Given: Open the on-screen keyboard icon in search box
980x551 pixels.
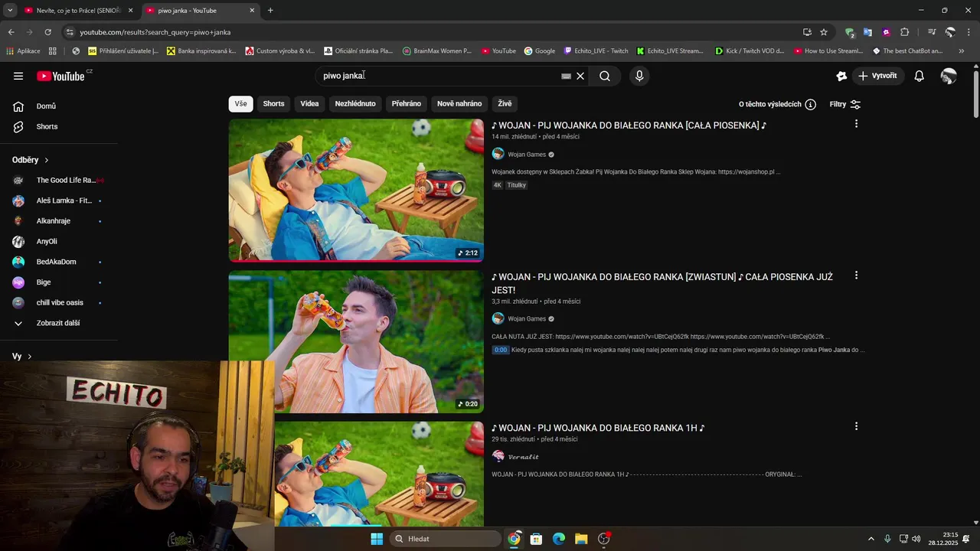Looking at the screenshot, I should click(566, 76).
